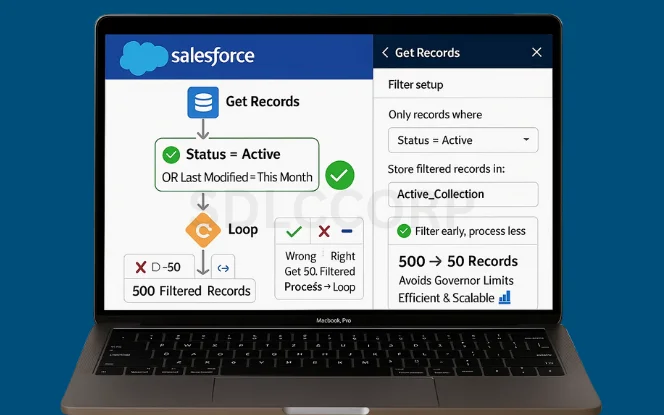664x415 pixels.
Task: Click the 'Right' label
Action: tap(343, 257)
